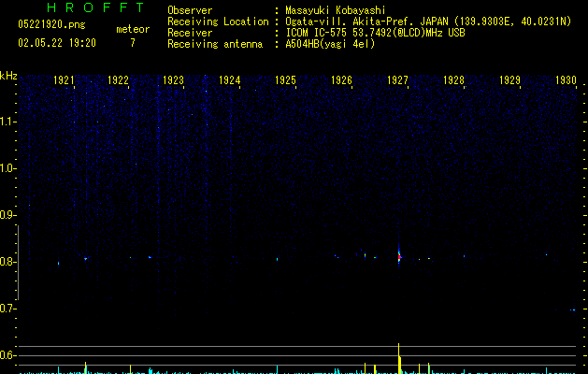Click the 0.6 kHz frequency label
Image resolution: width=588 pixels, height=374 pixels.
(8, 355)
